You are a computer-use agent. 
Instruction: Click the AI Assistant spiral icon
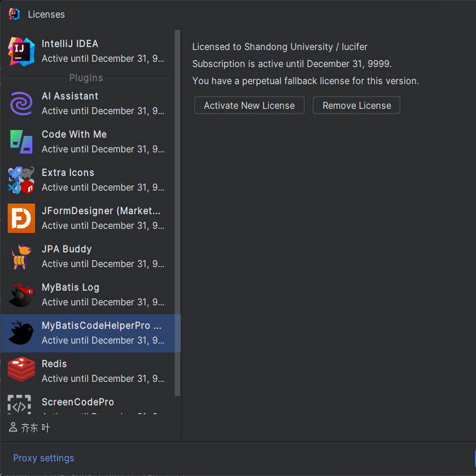[x=21, y=104]
